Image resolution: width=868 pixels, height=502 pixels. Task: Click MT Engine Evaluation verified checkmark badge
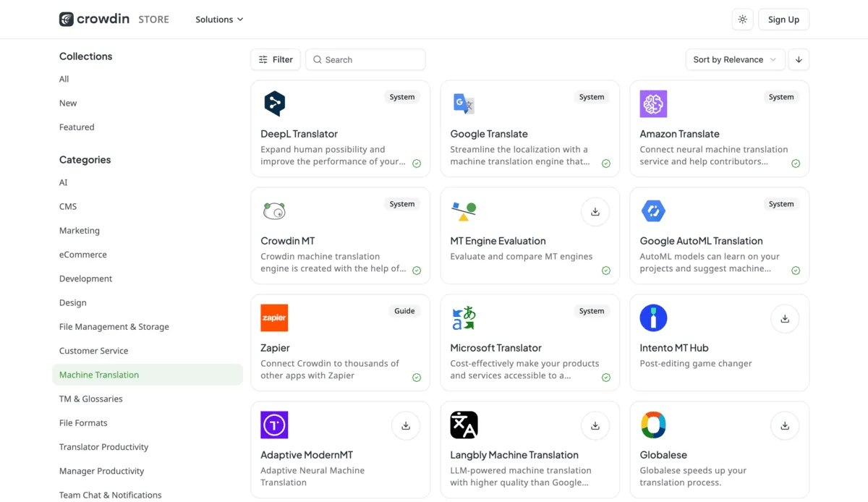(606, 271)
